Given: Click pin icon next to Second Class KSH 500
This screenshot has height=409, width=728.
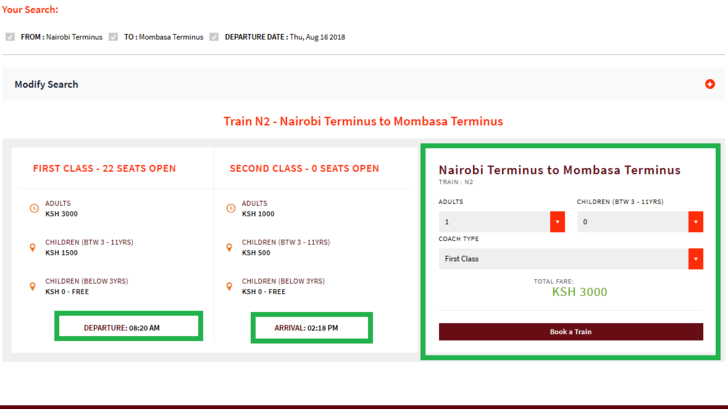Looking at the screenshot, I should coord(229,247).
